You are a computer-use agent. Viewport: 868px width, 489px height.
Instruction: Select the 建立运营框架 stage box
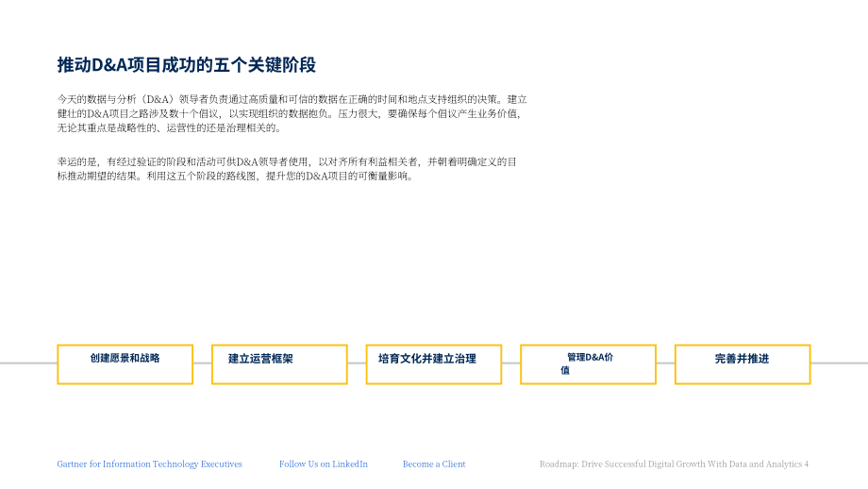pos(279,364)
